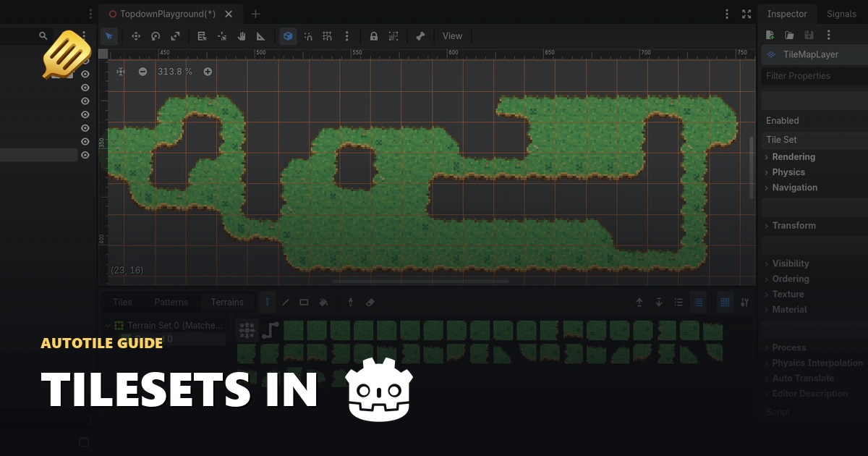Open the Inspector tab
This screenshot has height=456, width=868.
(787, 14)
